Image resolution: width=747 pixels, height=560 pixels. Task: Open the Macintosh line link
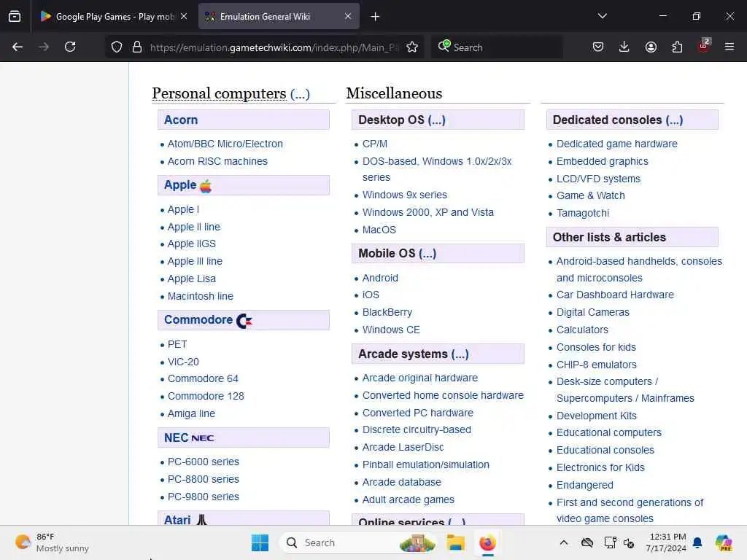[x=201, y=296]
